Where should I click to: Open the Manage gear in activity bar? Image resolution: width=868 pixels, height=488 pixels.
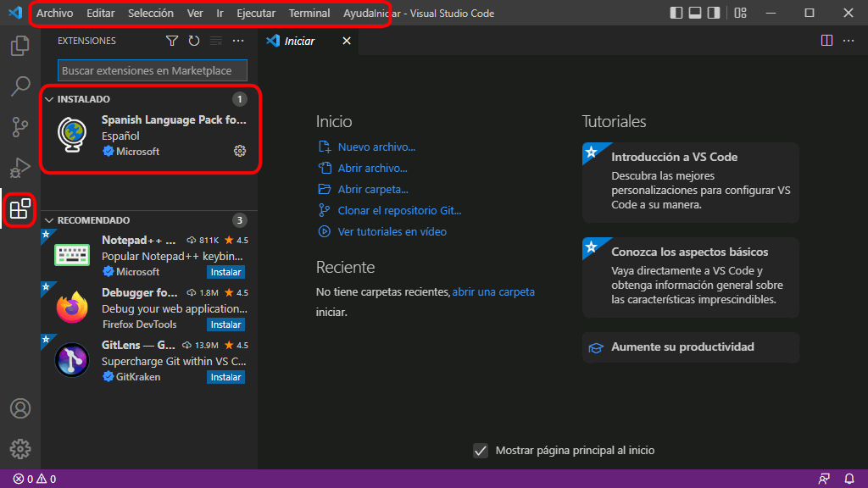tap(20, 449)
